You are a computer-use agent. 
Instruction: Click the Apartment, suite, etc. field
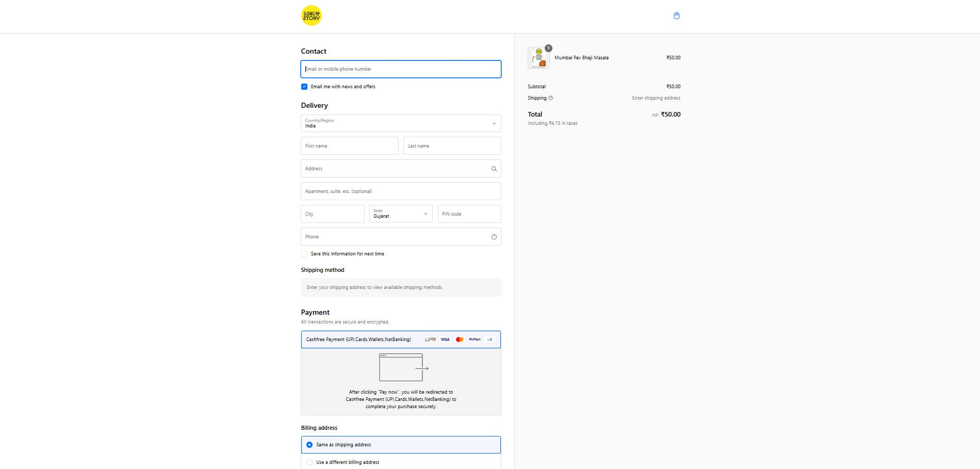(x=401, y=191)
